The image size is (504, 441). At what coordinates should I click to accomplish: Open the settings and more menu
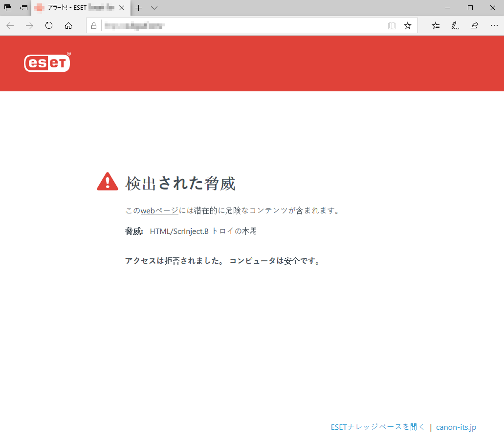click(x=494, y=25)
